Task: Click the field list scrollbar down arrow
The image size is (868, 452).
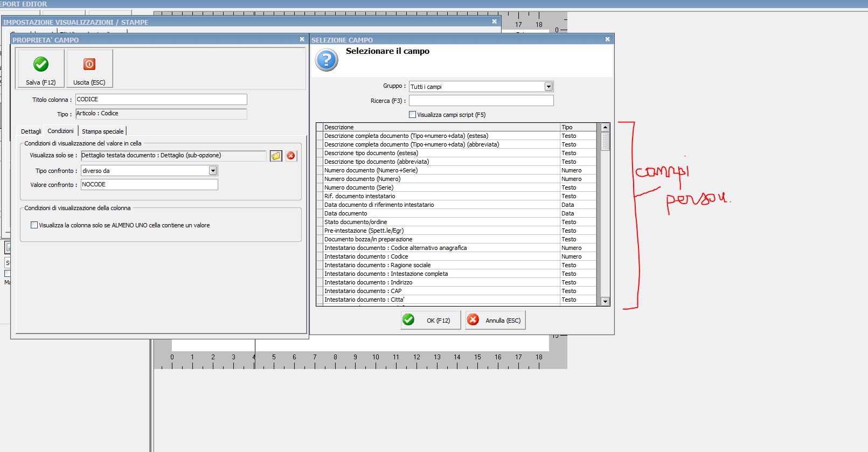Action: (x=605, y=302)
